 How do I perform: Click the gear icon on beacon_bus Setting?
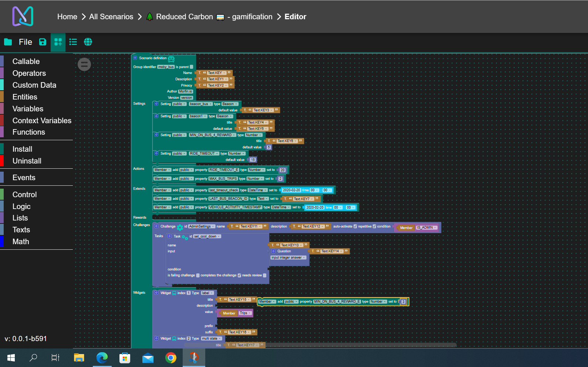click(156, 104)
